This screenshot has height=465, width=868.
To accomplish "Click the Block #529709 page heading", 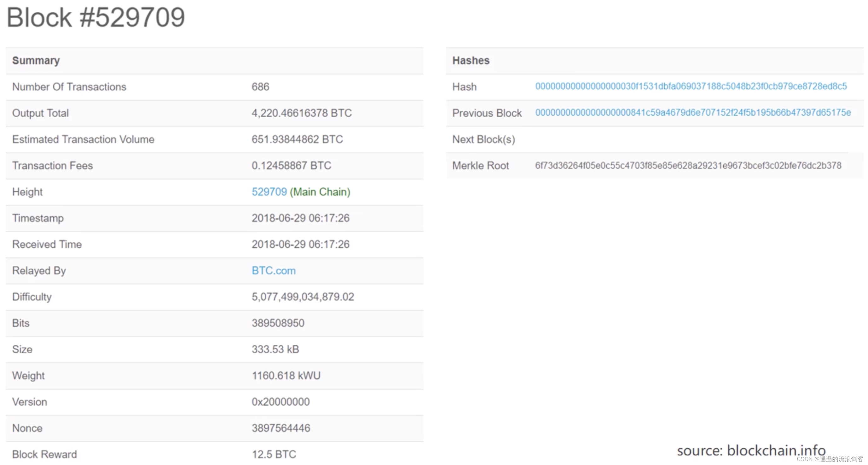I will [x=96, y=18].
